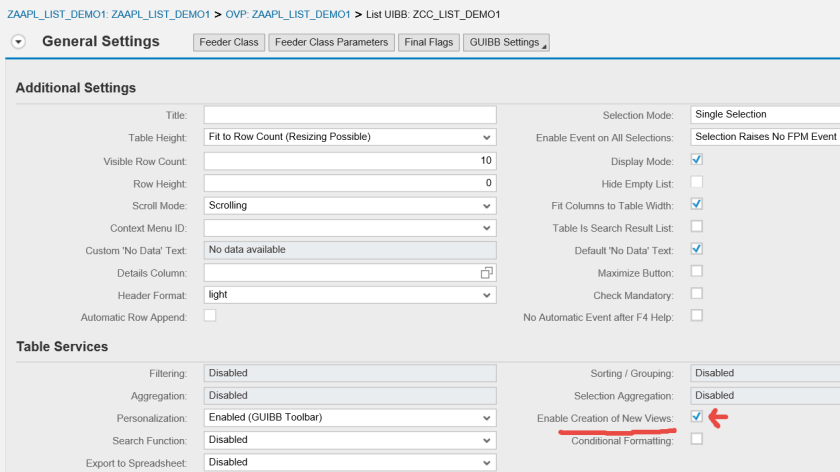Open the GUIBB Settings menu
Viewport: 840px width, 472px height.
point(505,43)
